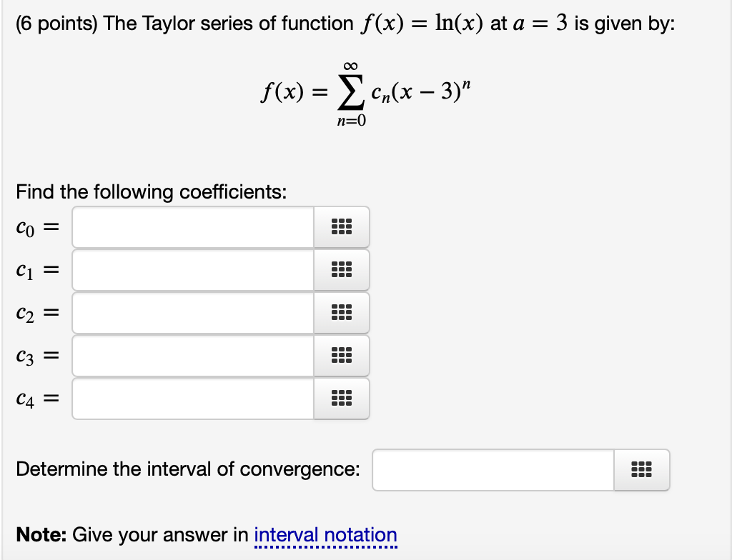732x560 pixels.
Task: Click the c4 coefficient input field
Action: pyautogui.click(x=193, y=399)
